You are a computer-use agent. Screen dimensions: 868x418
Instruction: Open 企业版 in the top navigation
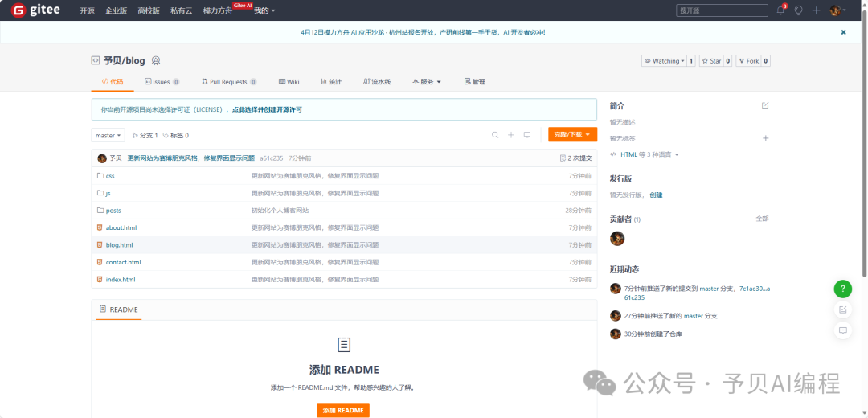(117, 10)
